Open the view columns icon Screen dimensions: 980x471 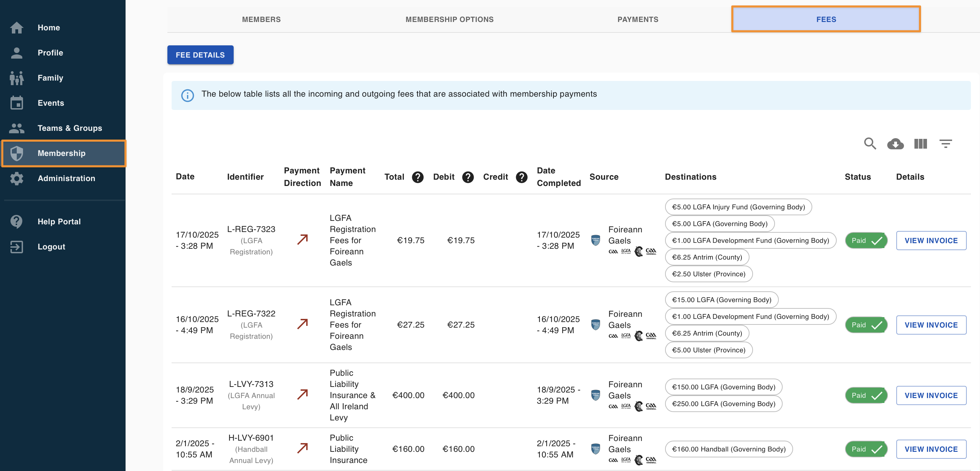click(x=920, y=144)
